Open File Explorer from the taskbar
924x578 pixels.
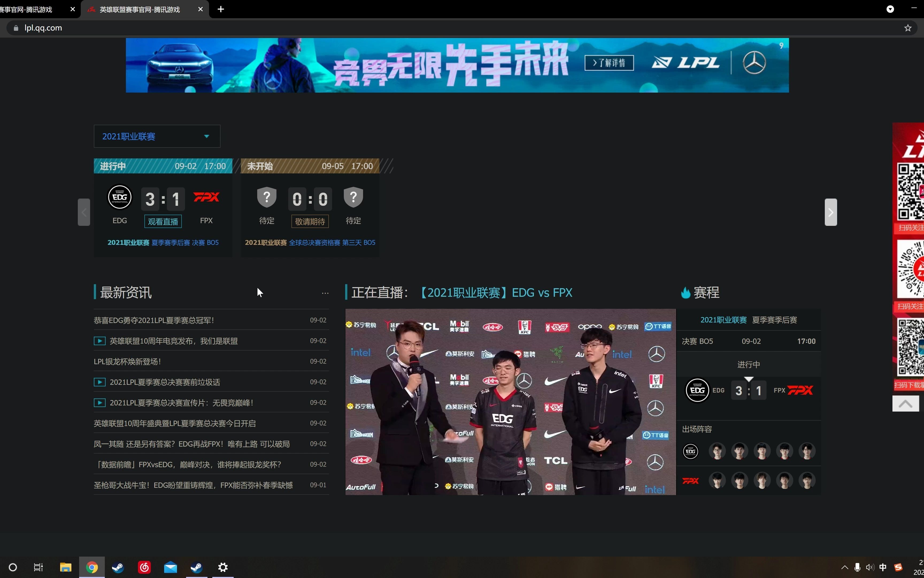66,567
